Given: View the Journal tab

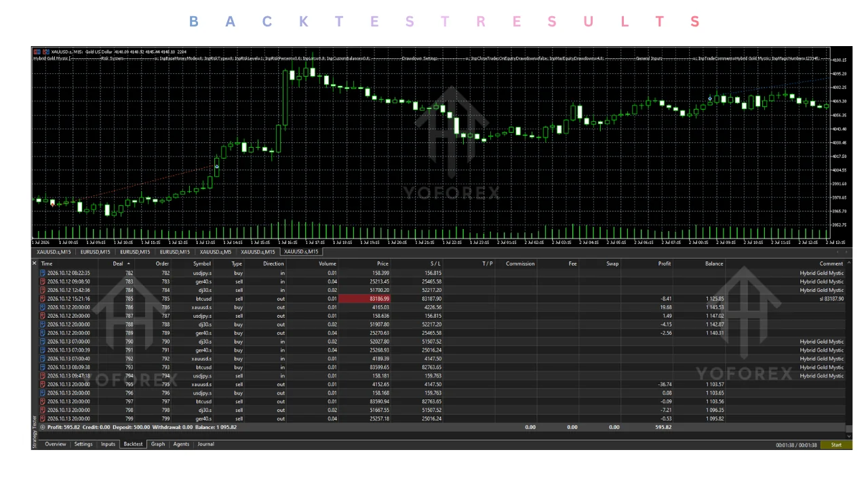Looking at the screenshot, I should coord(205,445).
